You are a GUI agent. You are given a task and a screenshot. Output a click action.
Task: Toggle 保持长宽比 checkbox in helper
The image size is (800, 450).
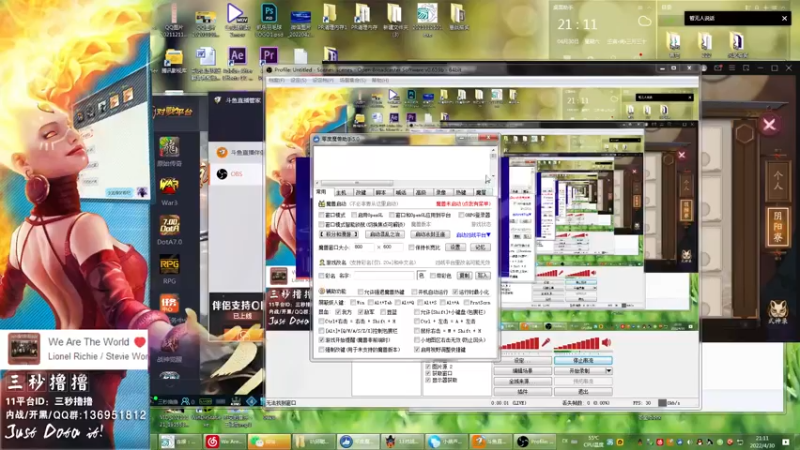(x=411, y=247)
